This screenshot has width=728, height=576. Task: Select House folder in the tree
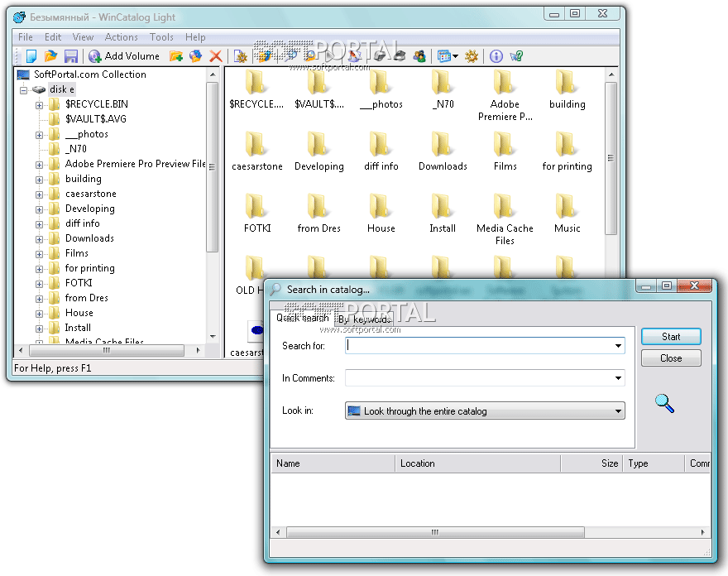click(x=79, y=313)
